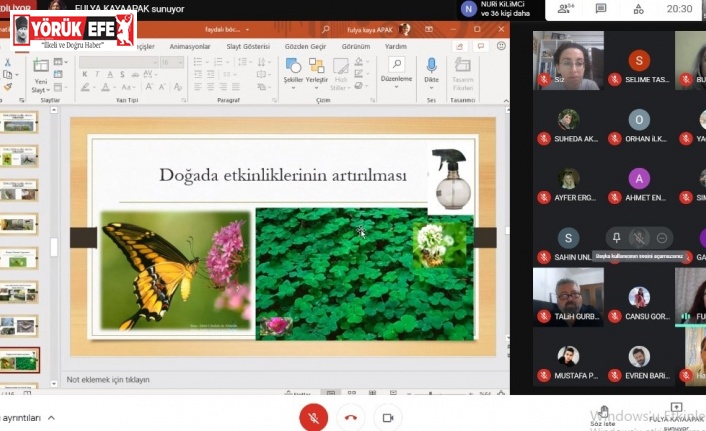
Task: Pick the text highlight color pen
Action: (x=85, y=87)
